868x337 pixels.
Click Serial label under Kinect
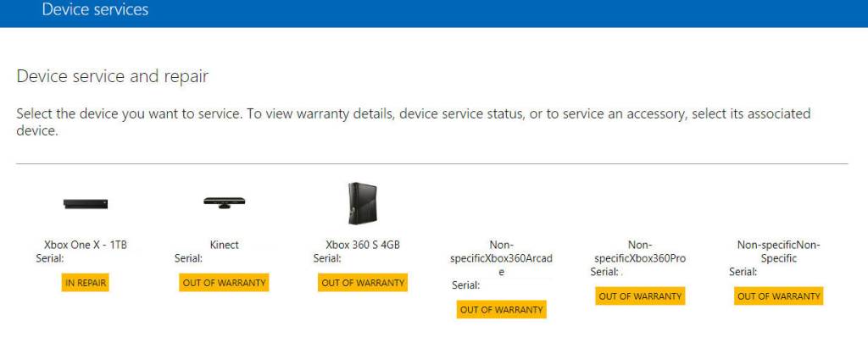(x=189, y=258)
